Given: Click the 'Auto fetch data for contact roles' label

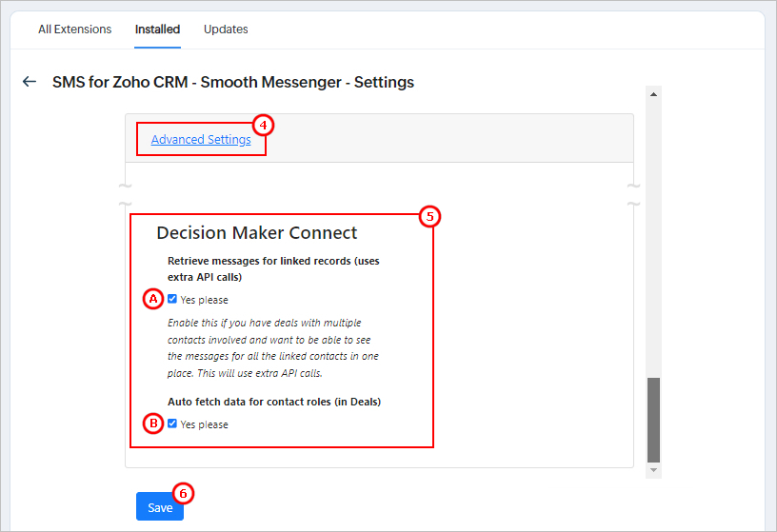Looking at the screenshot, I should [274, 402].
